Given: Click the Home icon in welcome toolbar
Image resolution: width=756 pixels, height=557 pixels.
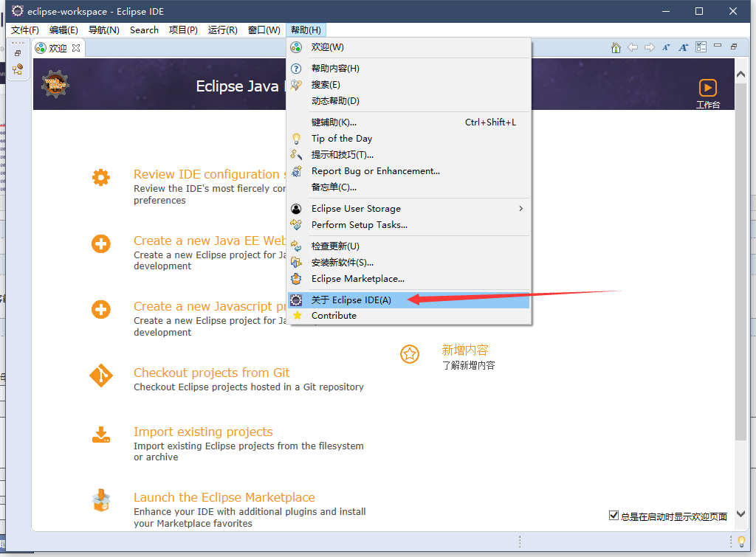Looking at the screenshot, I should click(616, 47).
